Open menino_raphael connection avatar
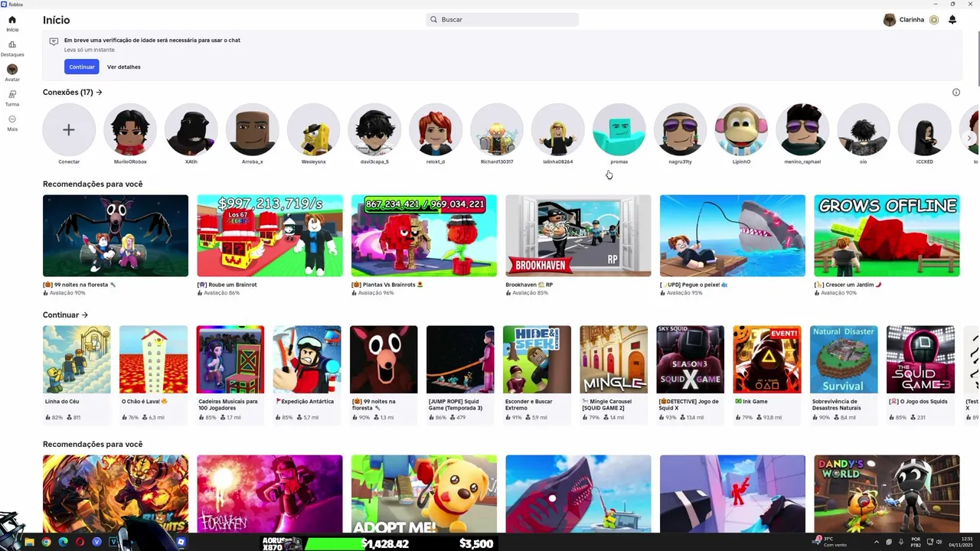The image size is (980, 551). pyautogui.click(x=802, y=130)
